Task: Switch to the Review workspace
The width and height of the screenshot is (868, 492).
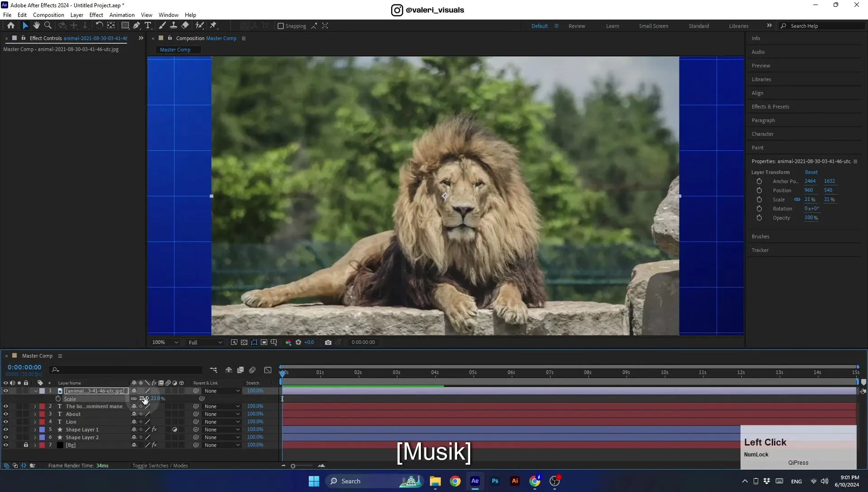Action: [577, 26]
